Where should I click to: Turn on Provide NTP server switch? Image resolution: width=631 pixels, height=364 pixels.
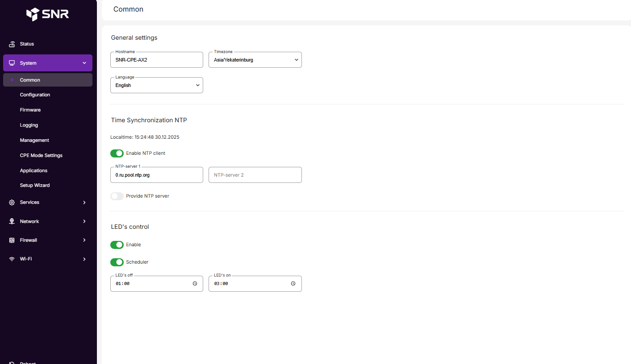pyautogui.click(x=117, y=196)
